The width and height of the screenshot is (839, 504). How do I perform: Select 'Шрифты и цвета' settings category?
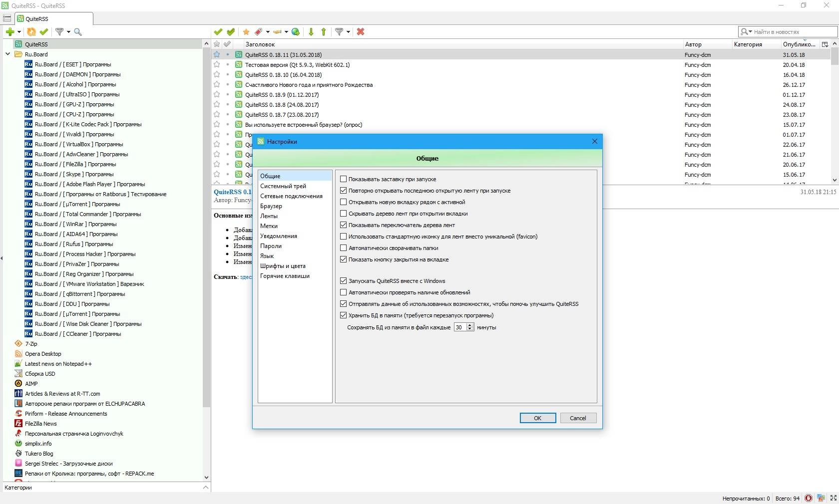[295, 266]
